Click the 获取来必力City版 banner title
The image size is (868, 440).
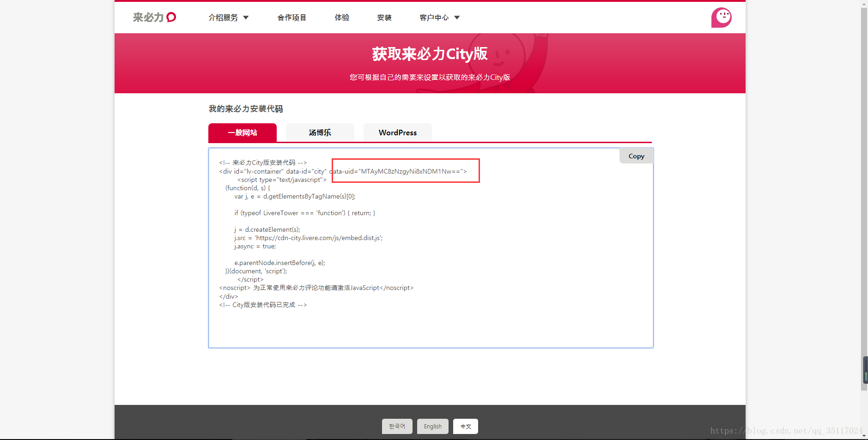click(x=430, y=54)
